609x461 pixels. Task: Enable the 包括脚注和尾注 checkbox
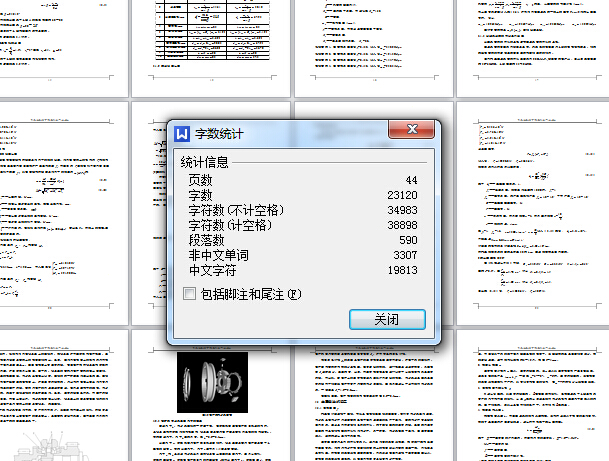tap(189, 294)
